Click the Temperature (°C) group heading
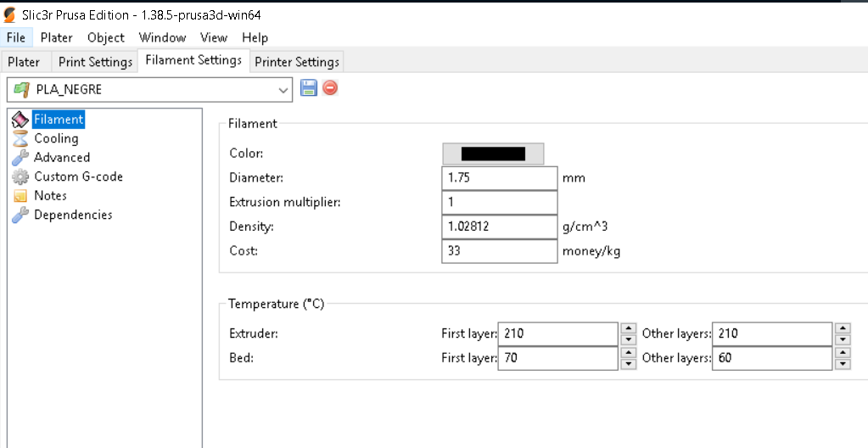This screenshot has height=448, width=868. (x=277, y=304)
